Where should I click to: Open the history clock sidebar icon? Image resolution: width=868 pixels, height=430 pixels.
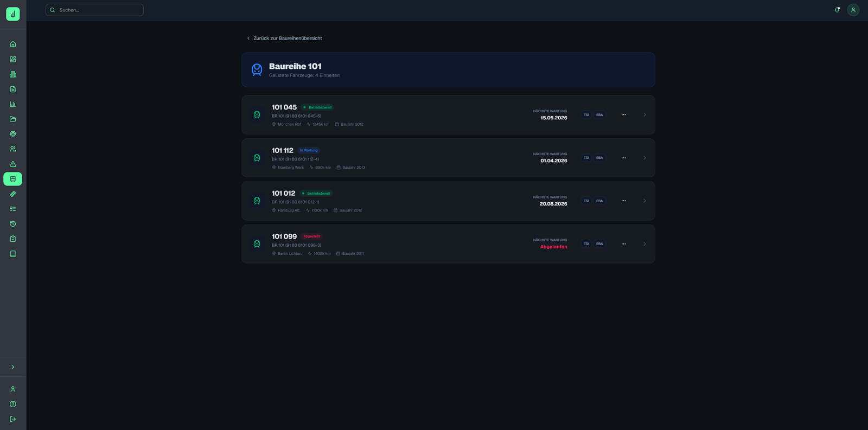click(13, 224)
